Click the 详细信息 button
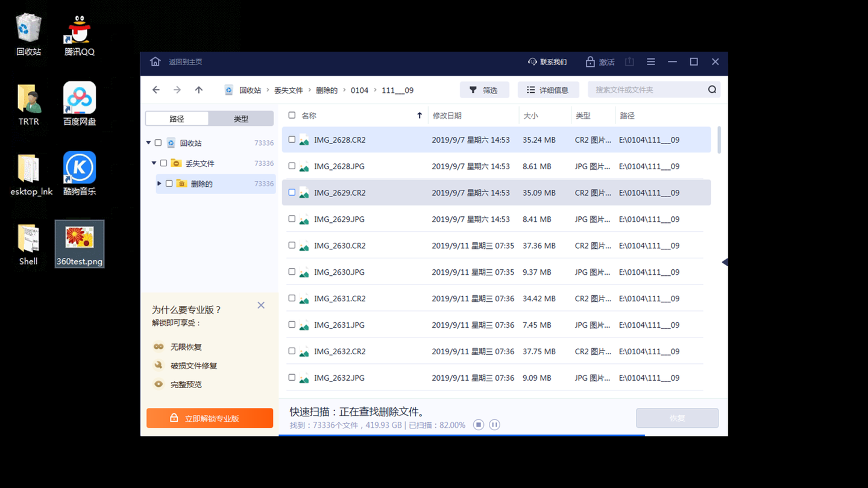Image resolution: width=868 pixels, height=488 pixels. pyautogui.click(x=548, y=90)
